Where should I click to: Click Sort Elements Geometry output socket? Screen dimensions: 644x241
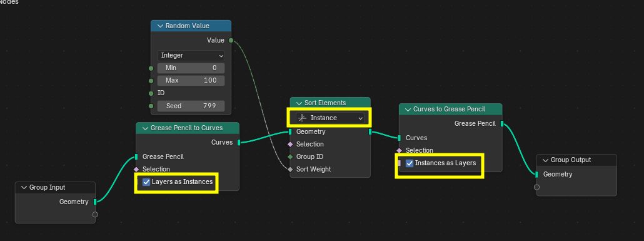click(370, 132)
